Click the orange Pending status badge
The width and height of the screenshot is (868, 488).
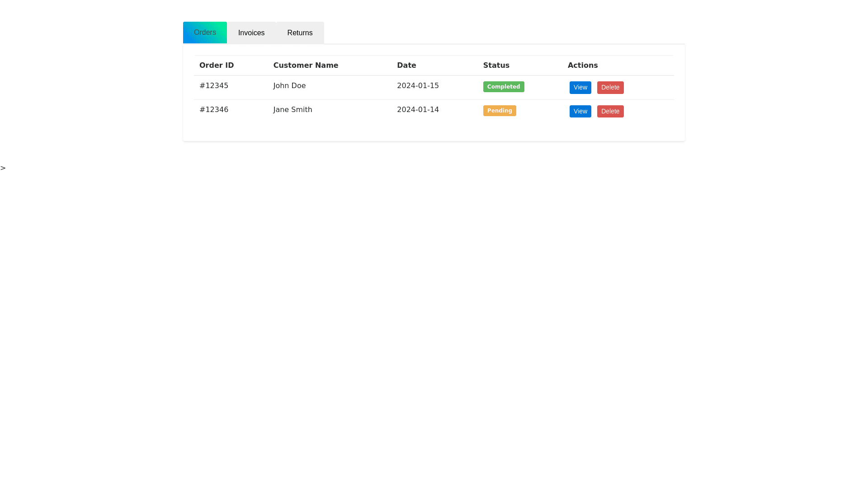point(499,111)
